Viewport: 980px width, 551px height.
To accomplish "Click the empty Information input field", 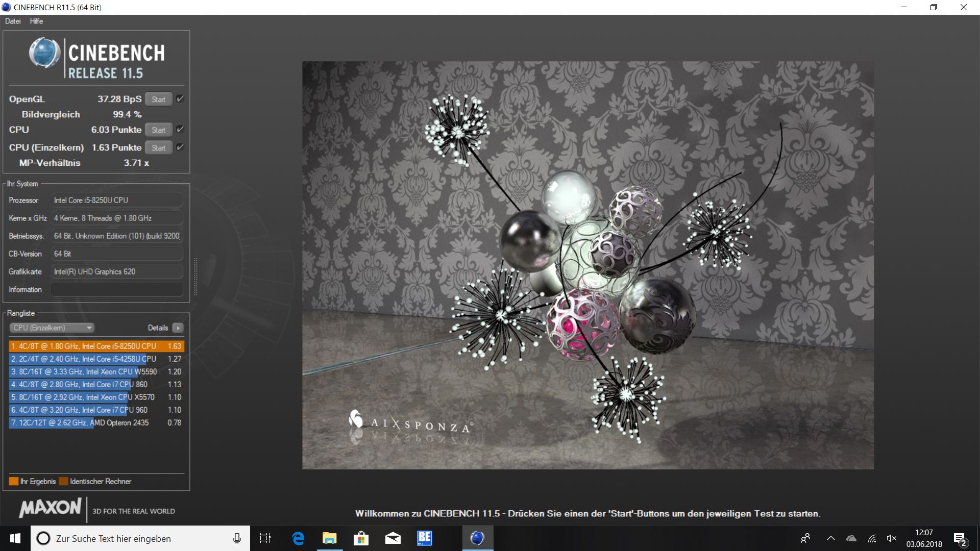I will [x=116, y=289].
